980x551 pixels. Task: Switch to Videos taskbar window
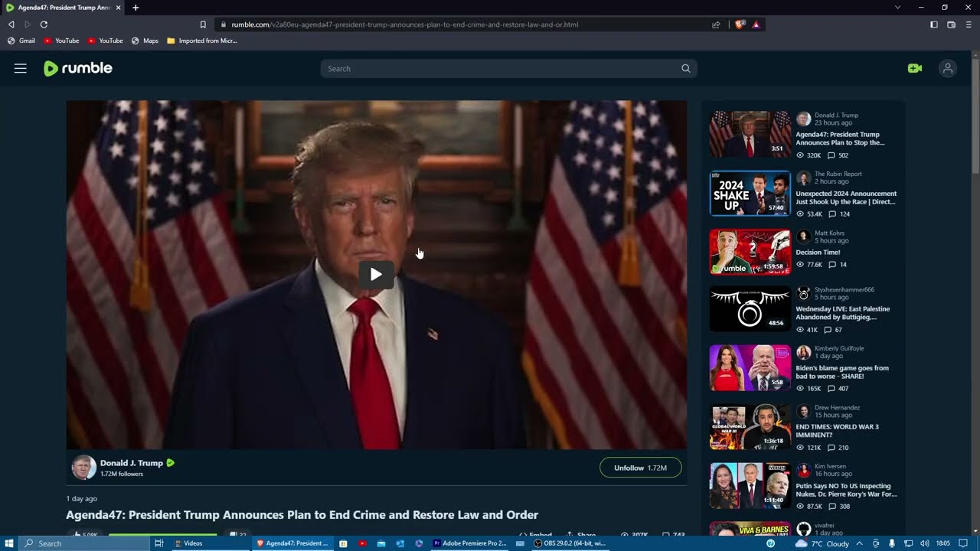(211, 543)
